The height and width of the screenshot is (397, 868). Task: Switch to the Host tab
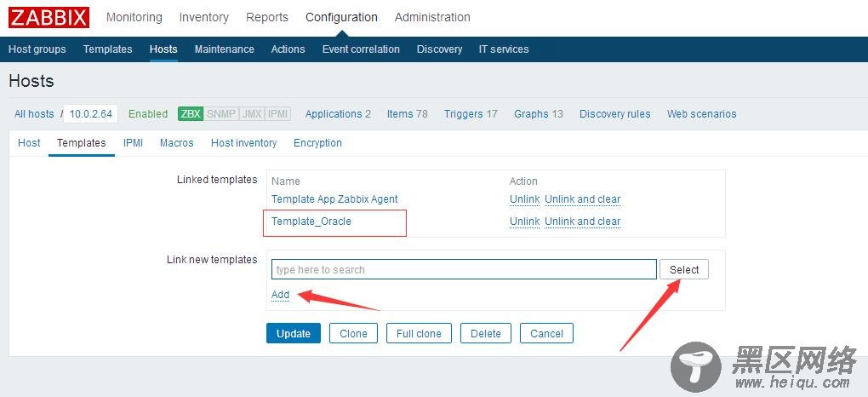pos(29,142)
